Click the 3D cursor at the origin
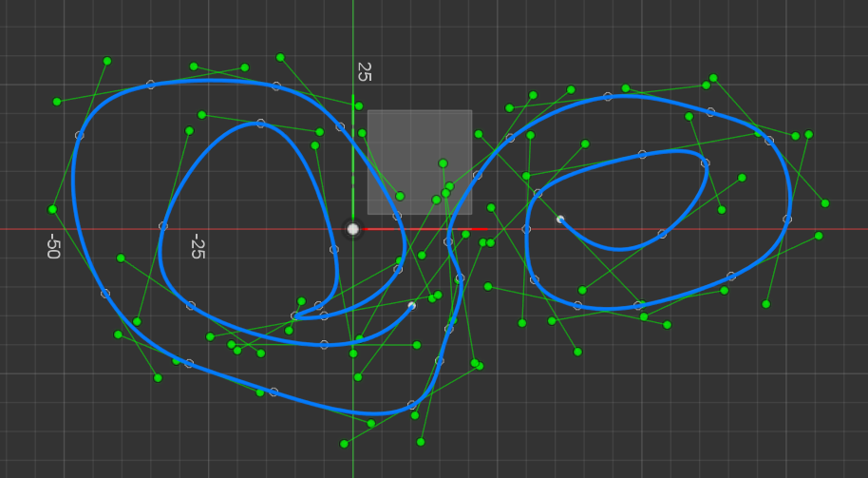 coord(353,229)
